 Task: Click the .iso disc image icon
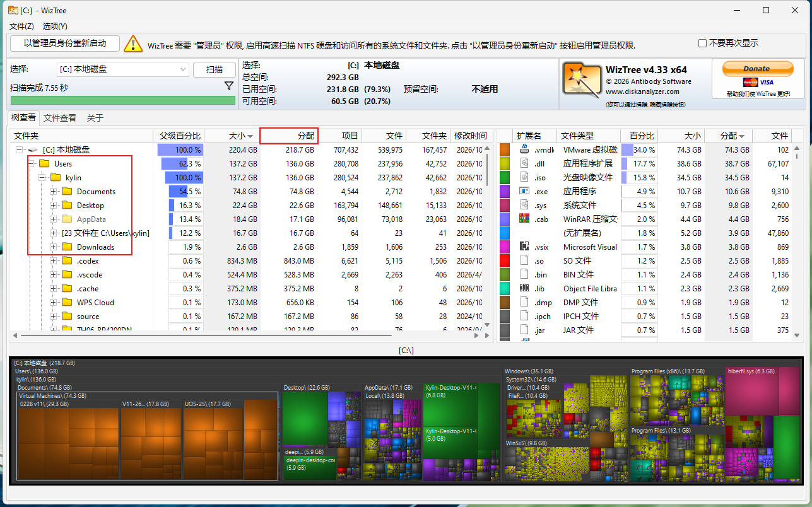coord(524,177)
